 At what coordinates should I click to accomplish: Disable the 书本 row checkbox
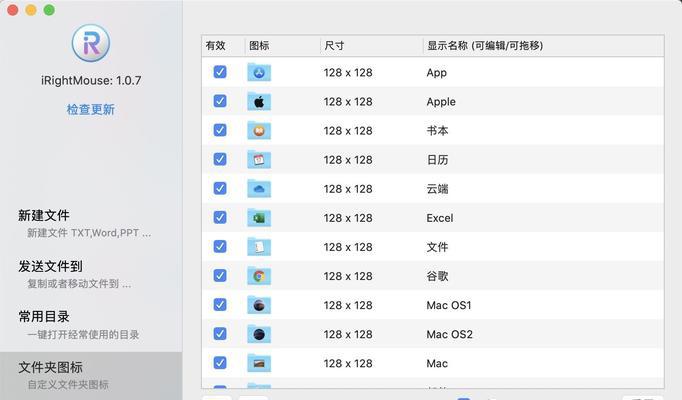point(220,130)
